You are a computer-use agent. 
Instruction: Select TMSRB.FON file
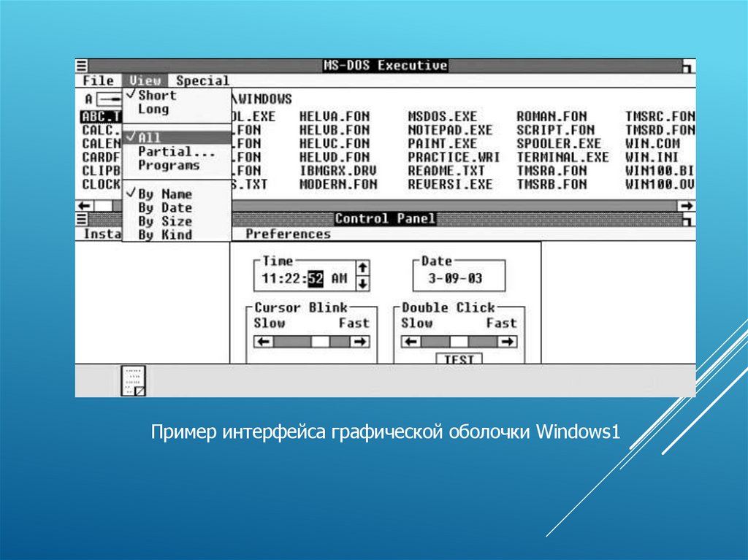point(552,184)
